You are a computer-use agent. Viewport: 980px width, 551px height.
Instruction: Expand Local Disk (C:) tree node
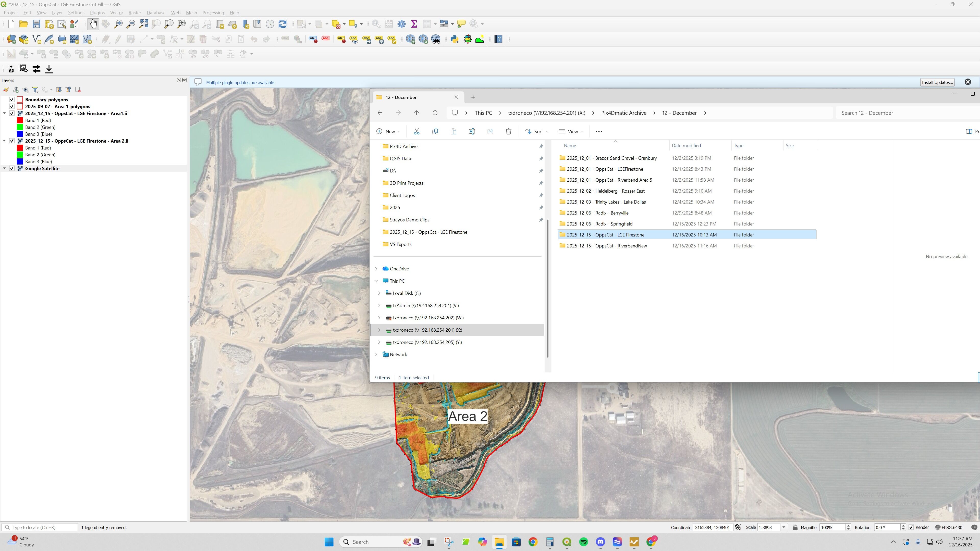pos(379,293)
